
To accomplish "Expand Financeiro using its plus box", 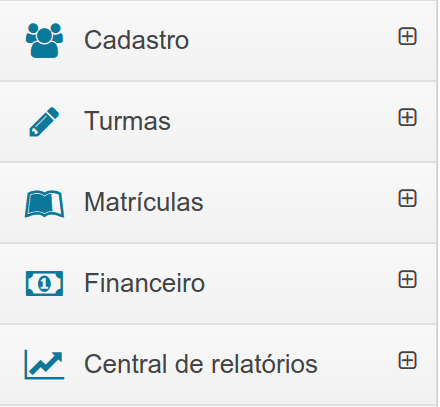I will click(x=407, y=279).
